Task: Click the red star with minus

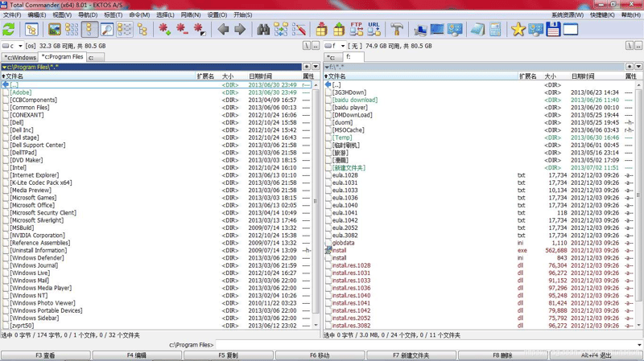Action: click(x=182, y=30)
